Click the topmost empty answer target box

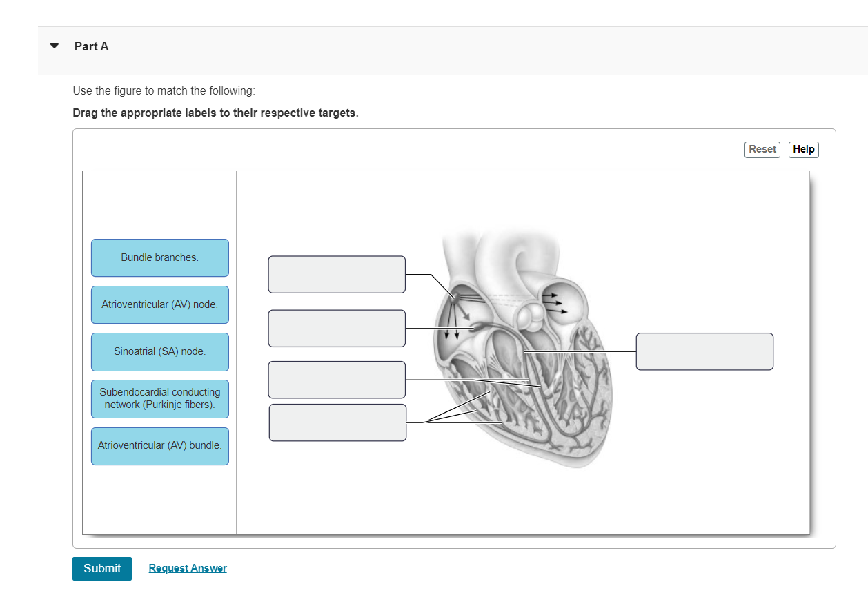[x=337, y=274]
